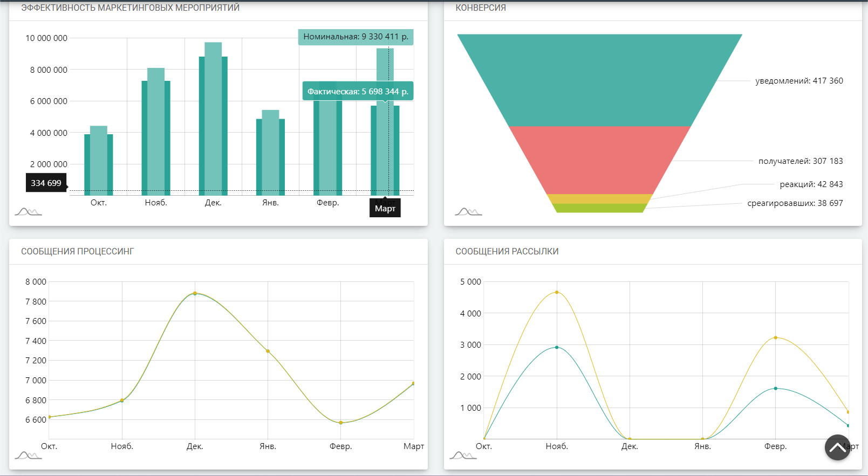Viewport: 868px width, 476px height.
Task: Click the 'Фактическая: 5 698 344 р.' tooltip
Action: pyautogui.click(x=358, y=92)
